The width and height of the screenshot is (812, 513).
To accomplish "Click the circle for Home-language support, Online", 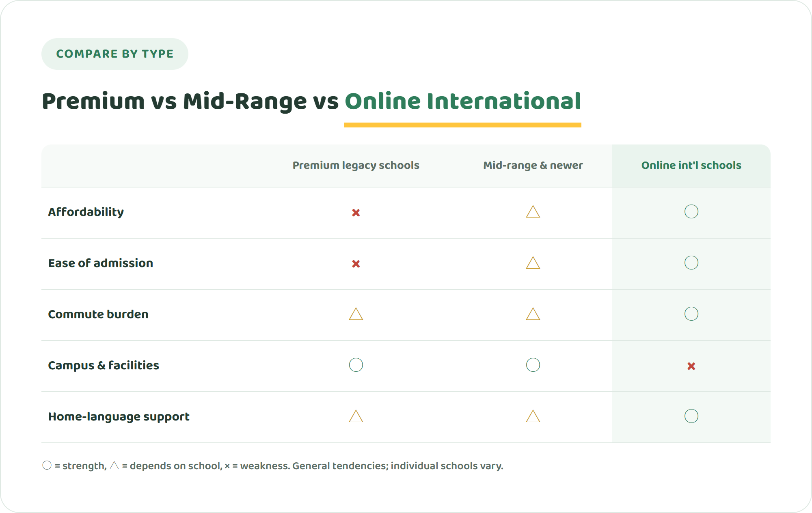I will click(x=691, y=416).
